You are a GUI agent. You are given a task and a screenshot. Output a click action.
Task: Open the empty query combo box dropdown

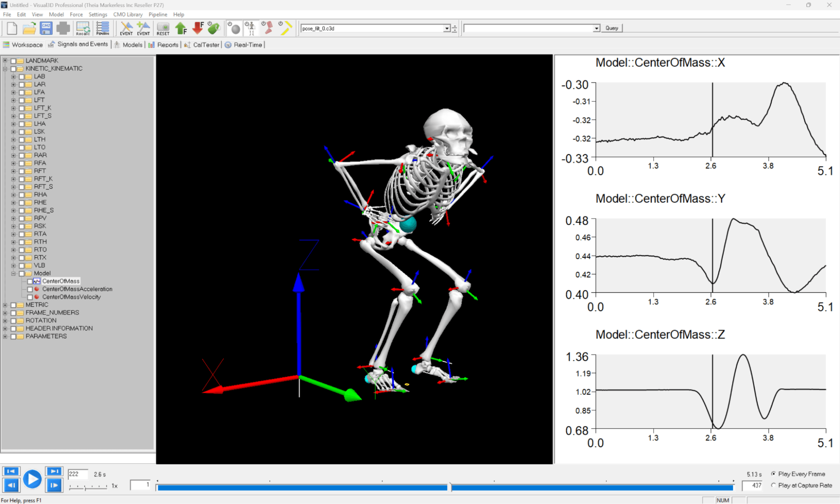(x=596, y=29)
